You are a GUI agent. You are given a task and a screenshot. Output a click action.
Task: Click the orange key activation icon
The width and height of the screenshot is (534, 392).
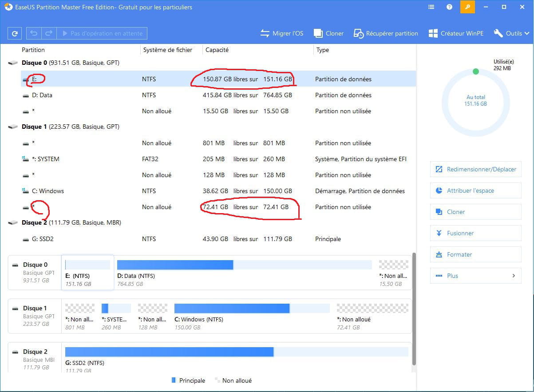coord(467,7)
